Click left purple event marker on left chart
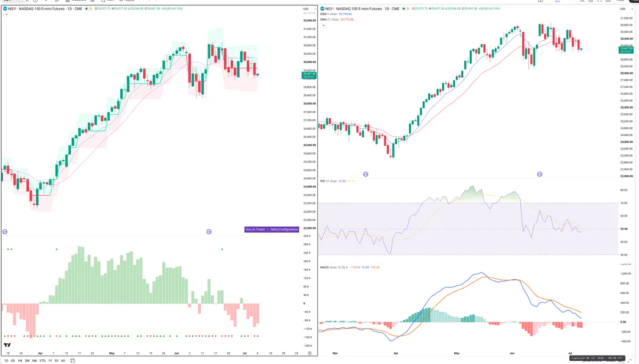Screen dimensions: 639x364 5,231
